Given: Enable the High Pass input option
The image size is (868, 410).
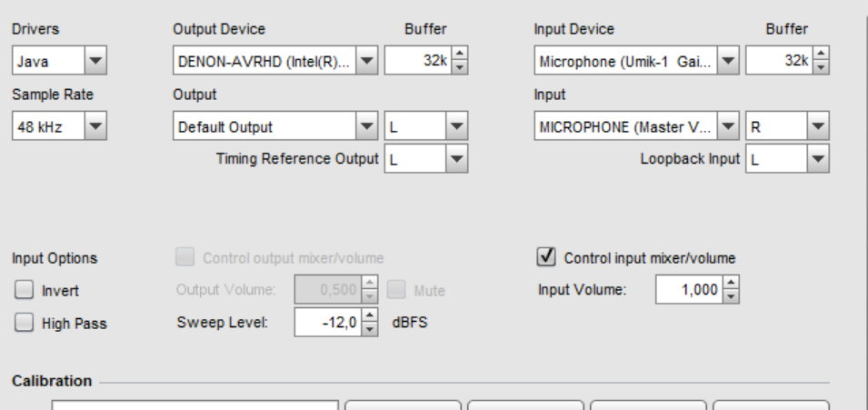Looking at the screenshot, I should pos(23,324).
